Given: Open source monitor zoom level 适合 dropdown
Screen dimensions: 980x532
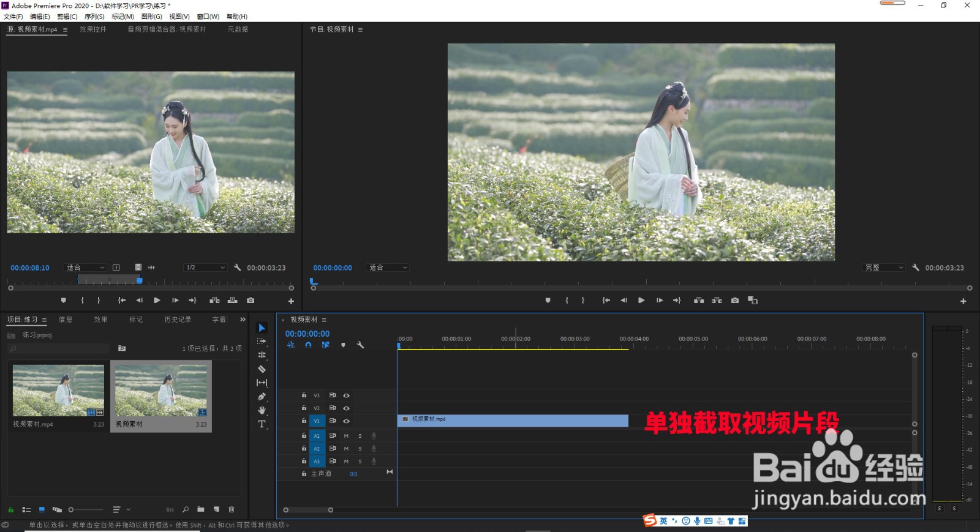Looking at the screenshot, I should (x=86, y=268).
